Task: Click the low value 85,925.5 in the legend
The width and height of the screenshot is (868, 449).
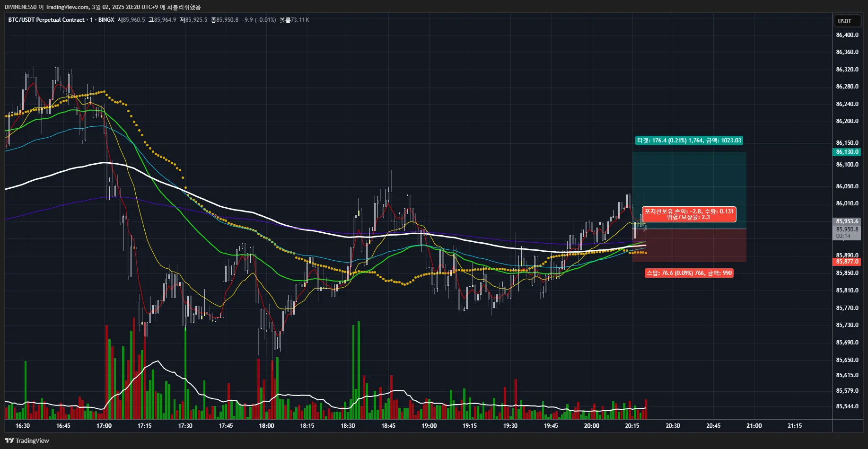Action: coord(196,20)
